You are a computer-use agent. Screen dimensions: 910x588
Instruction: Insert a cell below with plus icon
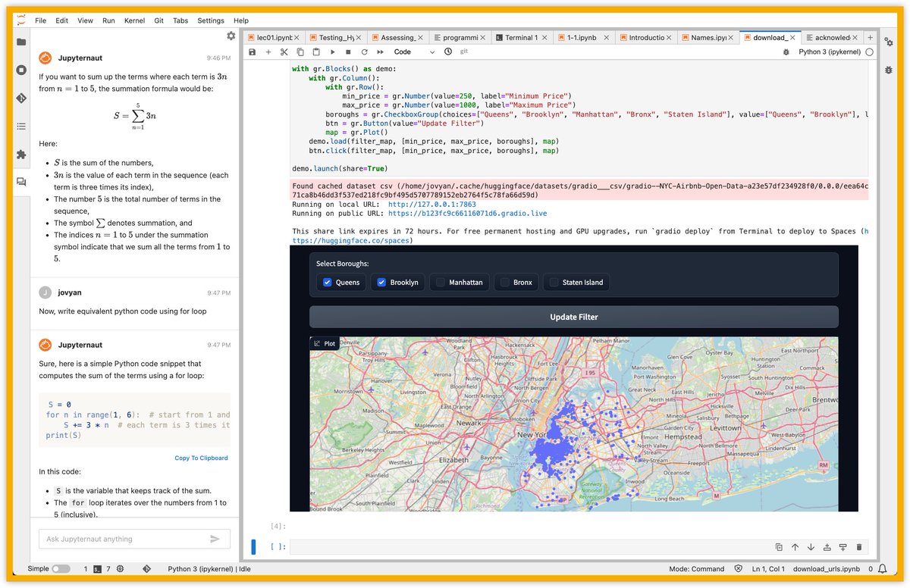[268, 52]
